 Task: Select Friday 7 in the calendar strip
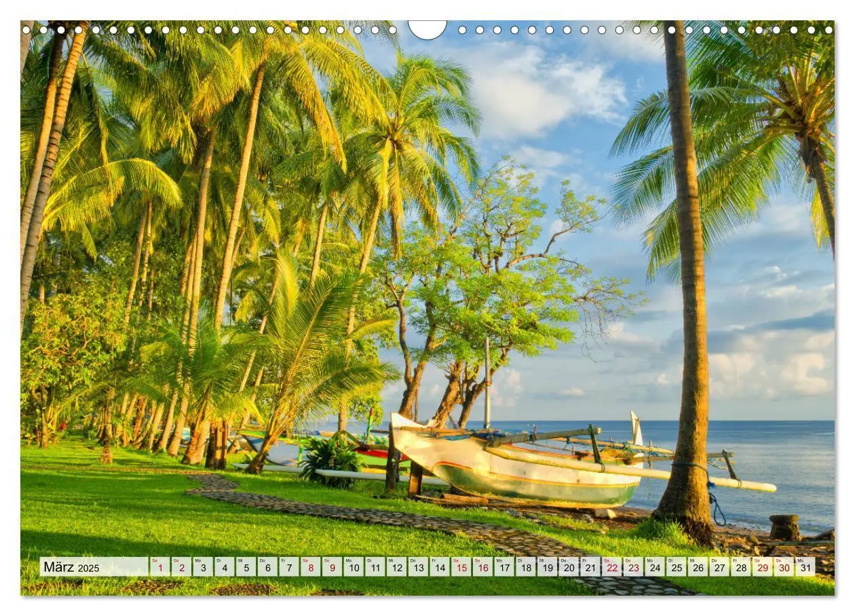(289, 567)
